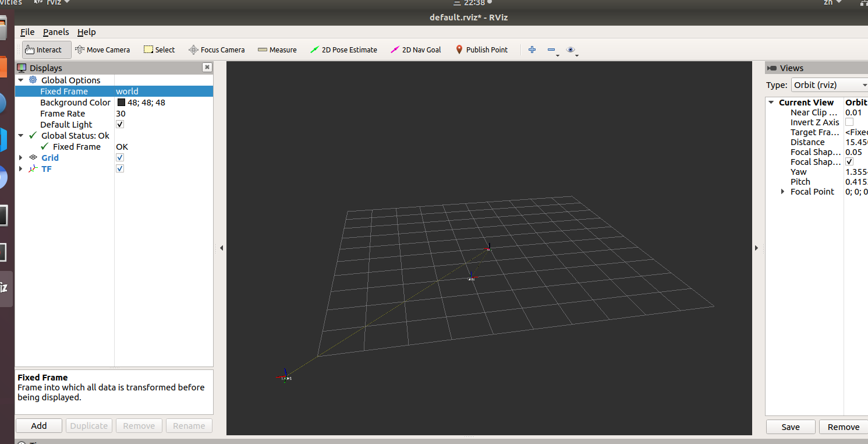Expand the Grid display properties
The image size is (868, 444).
coord(21,158)
